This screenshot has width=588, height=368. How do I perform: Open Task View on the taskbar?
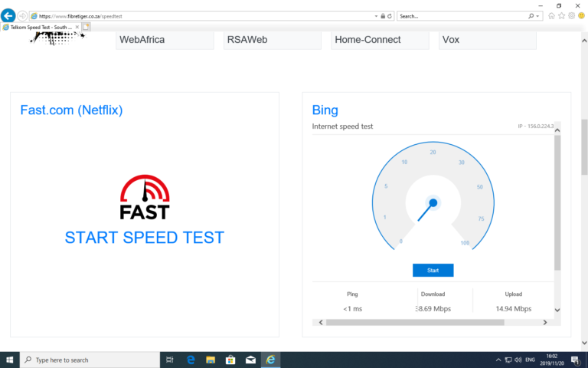click(170, 360)
